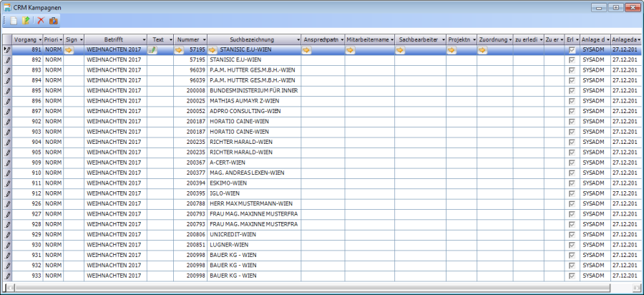Open the text note icon in row 891
This screenshot has height=295, width=644.
(152, 50)
